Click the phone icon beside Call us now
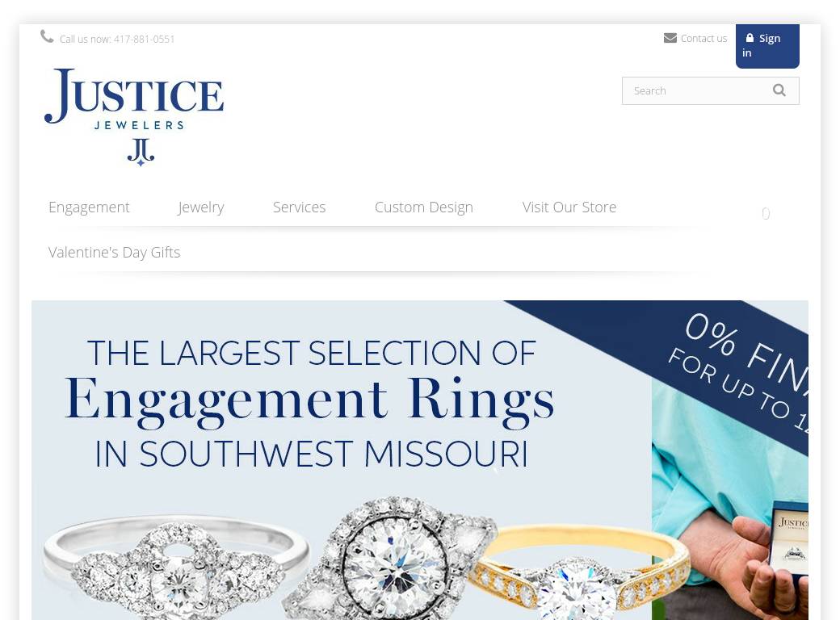 coord(47,36)
